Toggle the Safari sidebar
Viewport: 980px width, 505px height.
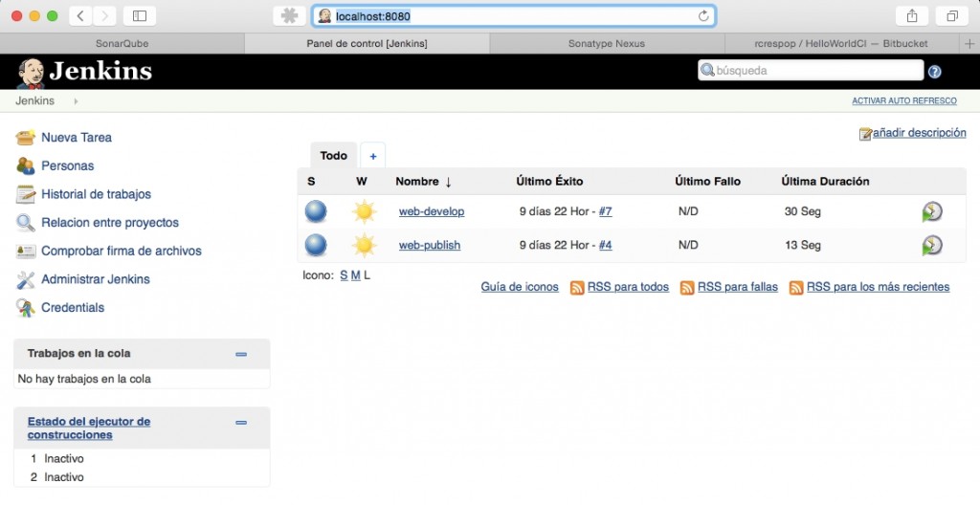(x=140, y=16)
